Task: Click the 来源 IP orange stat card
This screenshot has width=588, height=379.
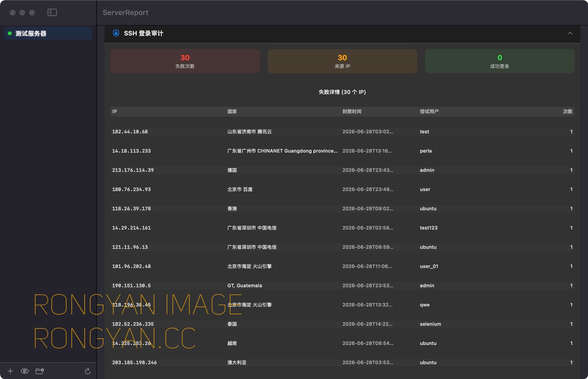Action: (342, 61)
